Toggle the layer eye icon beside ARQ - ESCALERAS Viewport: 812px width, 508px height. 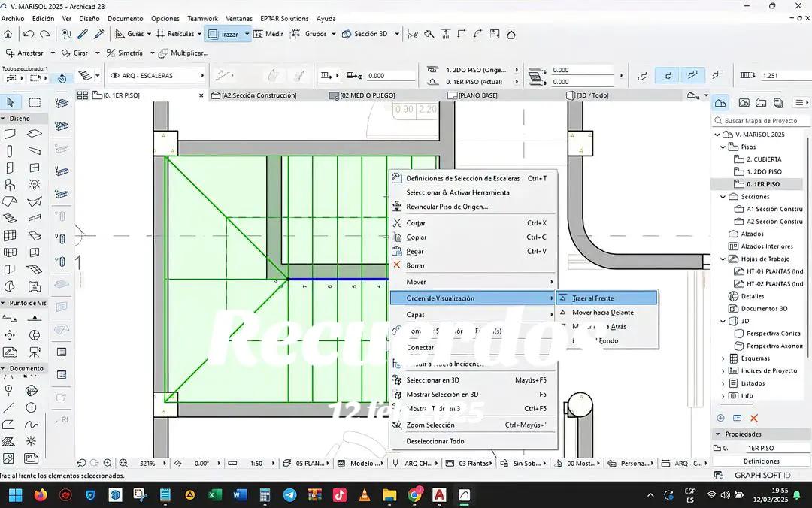click(x=115, y=76)
